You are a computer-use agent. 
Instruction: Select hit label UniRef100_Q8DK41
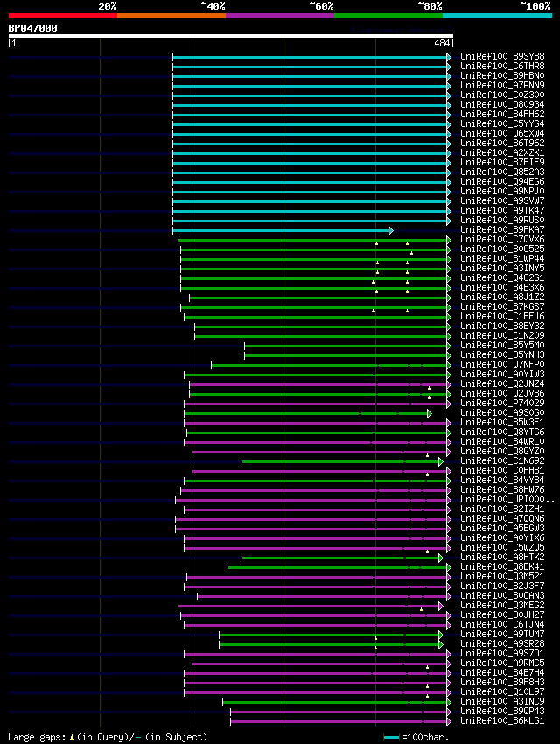[502, 566]
